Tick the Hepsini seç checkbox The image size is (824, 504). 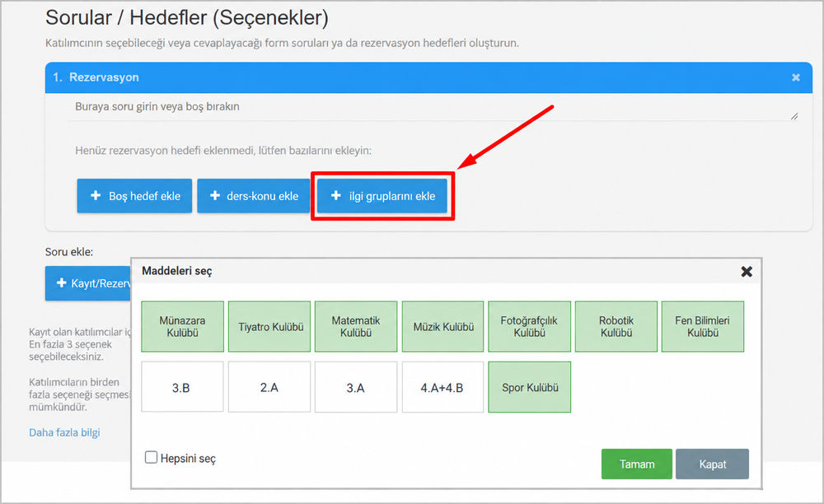pyautogui.click(x=151, y=457)
